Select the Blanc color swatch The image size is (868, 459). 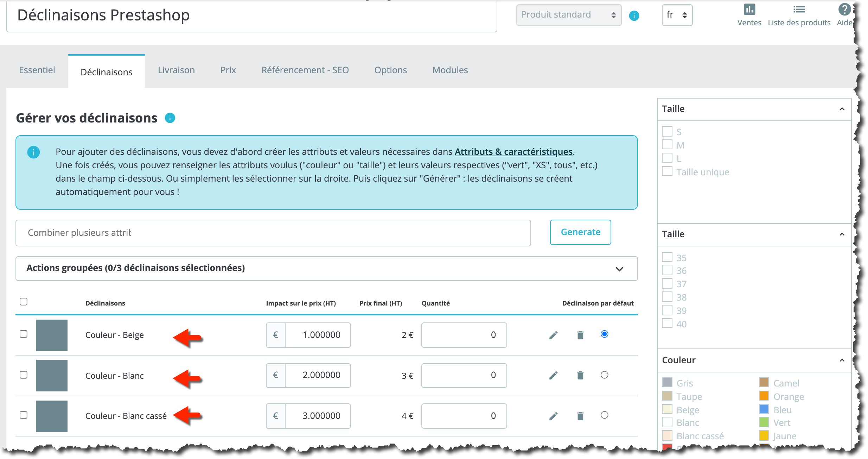tap(667, 422)
